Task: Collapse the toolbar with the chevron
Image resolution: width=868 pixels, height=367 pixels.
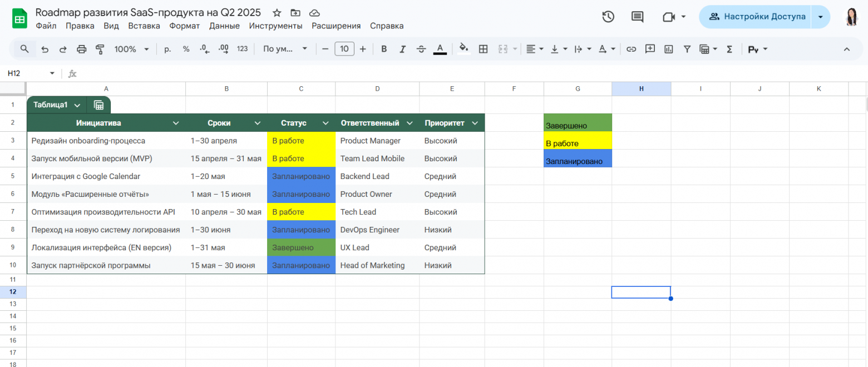Action: (847, 49)
